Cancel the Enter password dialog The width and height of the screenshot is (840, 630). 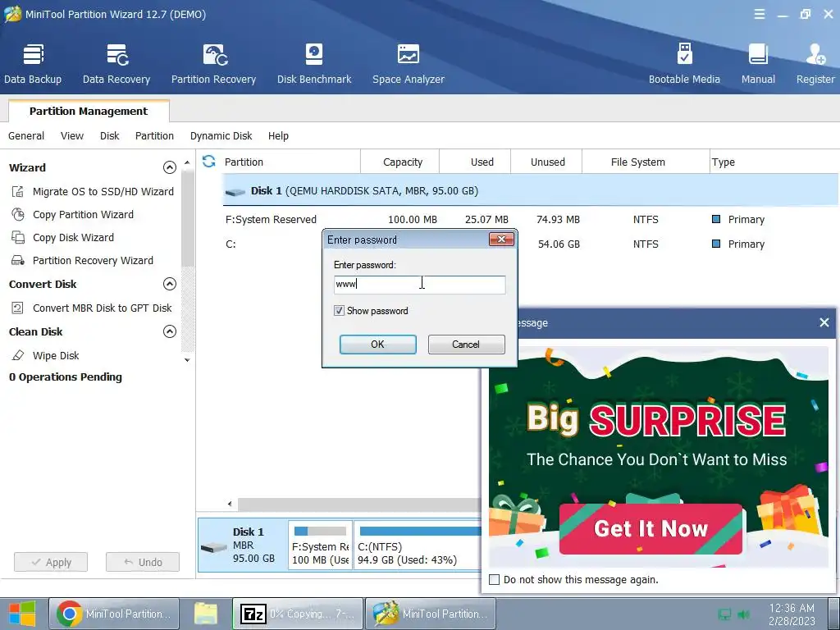click(x=466, y=345)
